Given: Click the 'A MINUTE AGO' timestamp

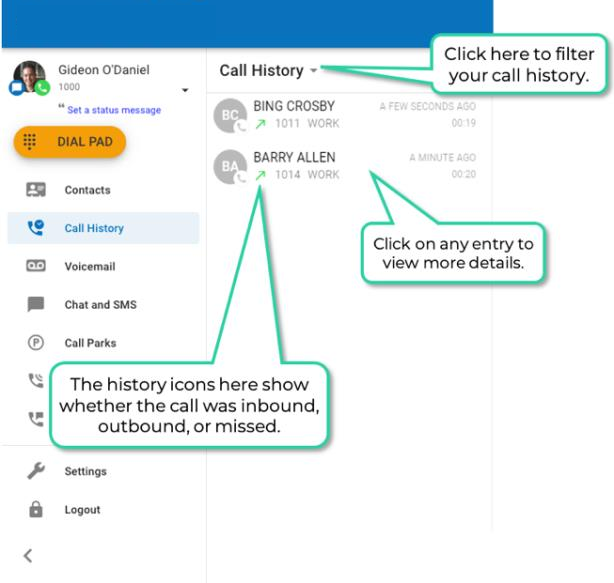Looking at the screenshot, I should [442, 157].
